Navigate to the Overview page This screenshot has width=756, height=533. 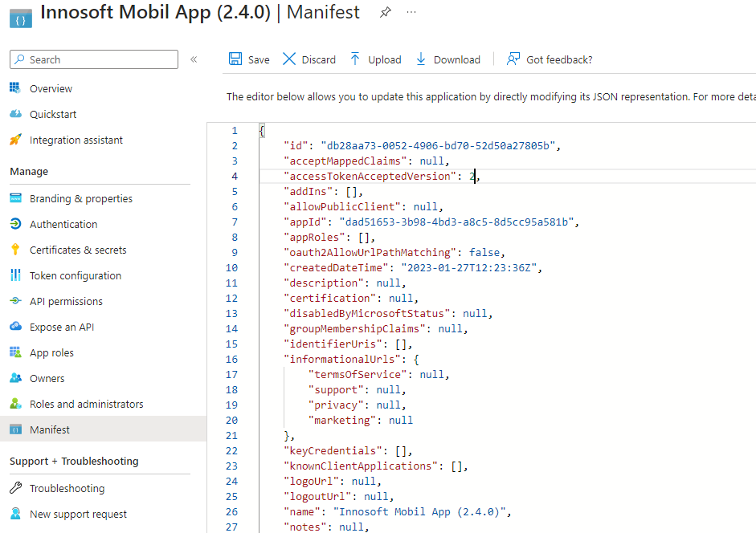51,88
